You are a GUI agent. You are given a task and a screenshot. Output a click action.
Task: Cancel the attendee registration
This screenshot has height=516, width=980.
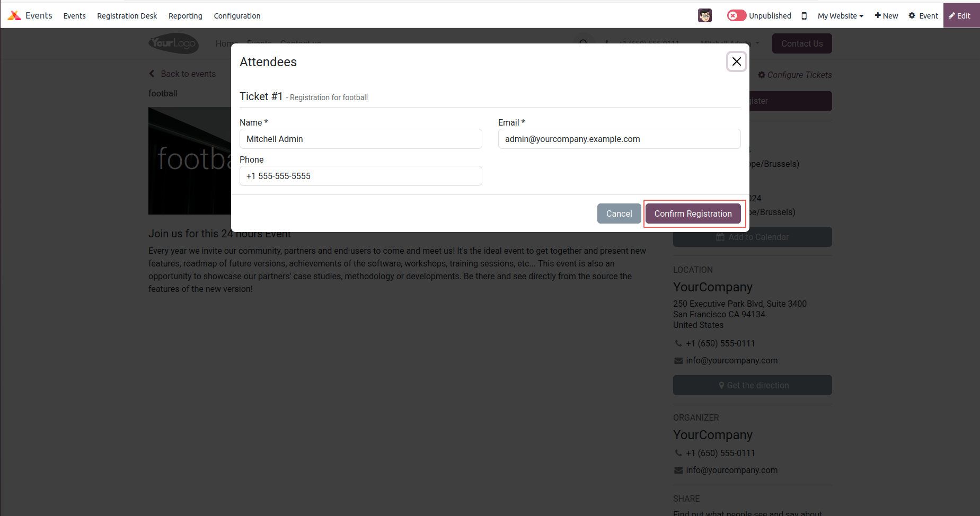[x=619, y=213]
